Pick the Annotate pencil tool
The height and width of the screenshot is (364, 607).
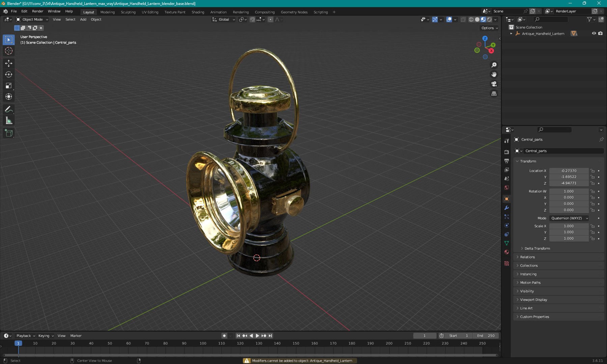[x=9, y=110]
